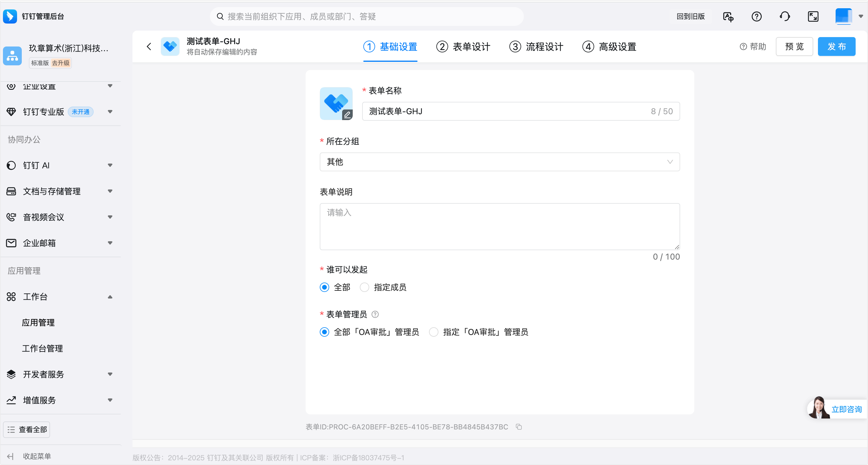Select the 指定成员 radio option
Screen dimensions: 868x465
click(365, 287)
